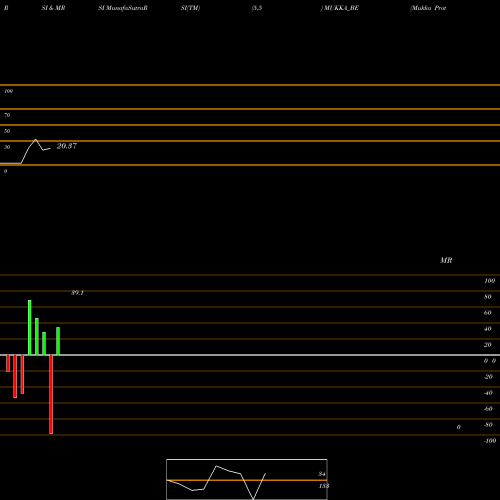Click the 30 level label on RSI axis
Image resolution: width=500 pixels, height=500 pixels.
coord(7,147)
